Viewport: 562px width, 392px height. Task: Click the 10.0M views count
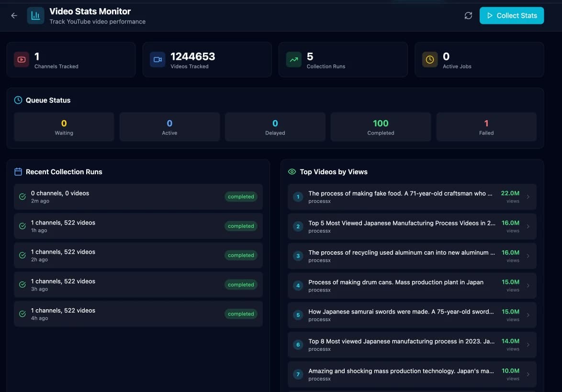tap(510, 371)
